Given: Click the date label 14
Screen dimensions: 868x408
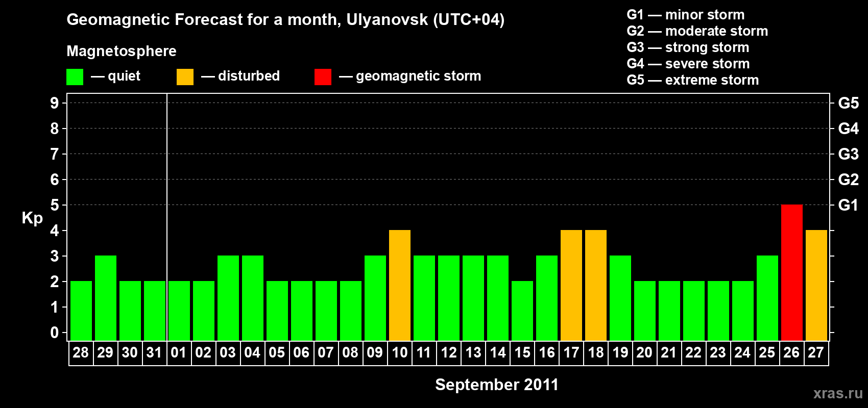Looking at the screenshot, I should coord(497,353).
